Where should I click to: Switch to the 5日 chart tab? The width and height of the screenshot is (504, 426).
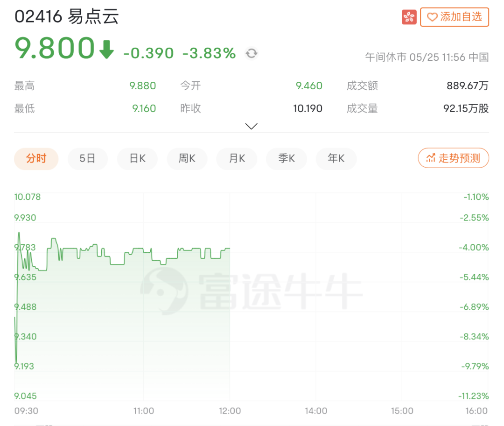(x=87, y=158)
